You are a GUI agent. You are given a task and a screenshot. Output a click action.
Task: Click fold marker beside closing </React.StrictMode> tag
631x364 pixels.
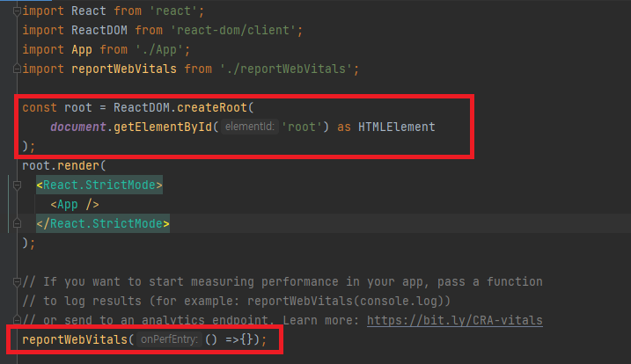17,223
